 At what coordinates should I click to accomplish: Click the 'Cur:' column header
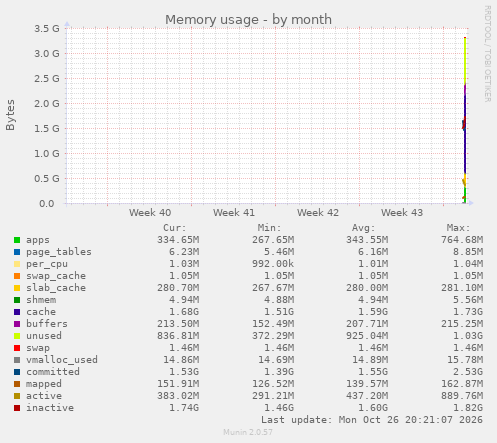pos(175,228)
